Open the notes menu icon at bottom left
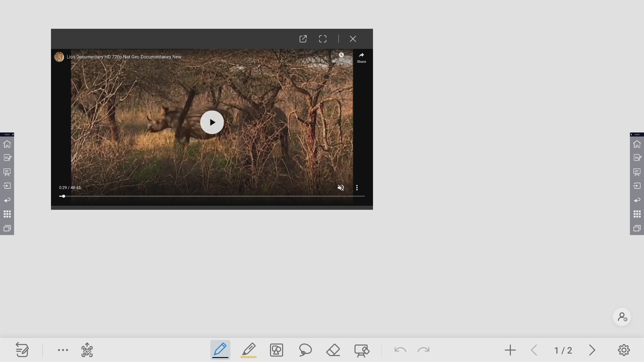The image size is (644, 362). tap(22, 350)
